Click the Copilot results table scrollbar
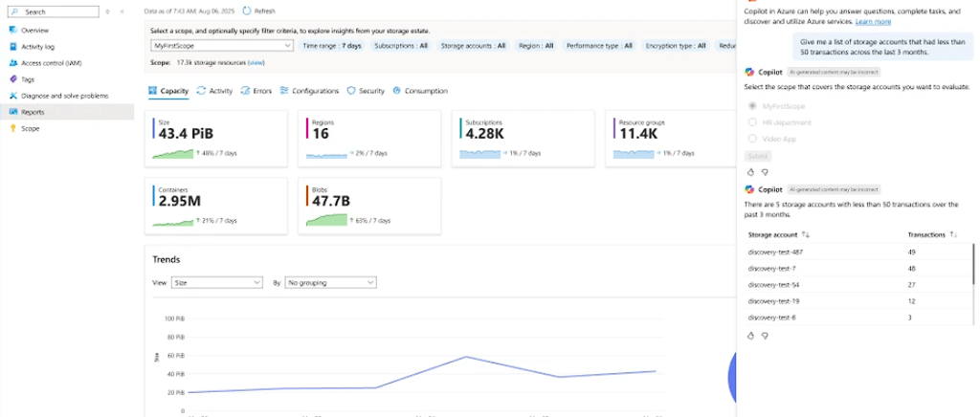This screenshot has width=980, height=417. click(x=973, y=263)
